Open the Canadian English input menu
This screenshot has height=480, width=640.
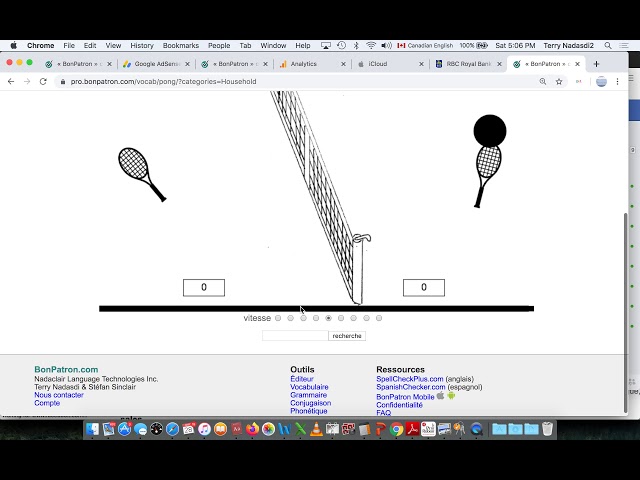point(425,46)
